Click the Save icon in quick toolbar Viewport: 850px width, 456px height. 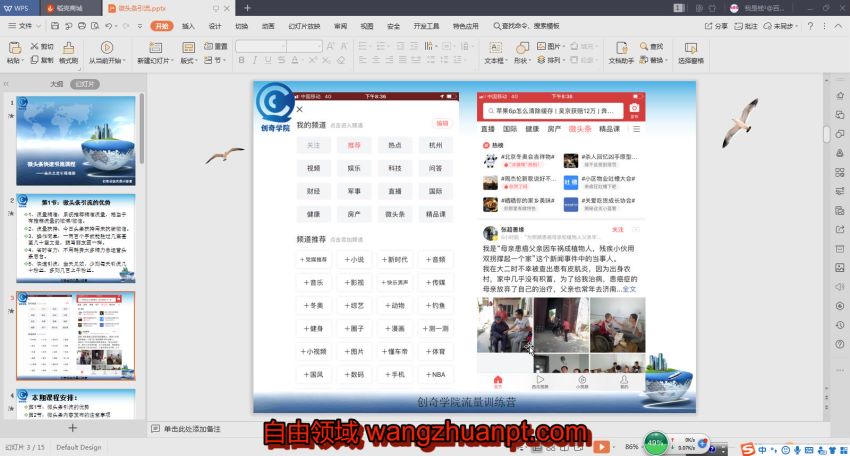pyautogui.click(x=55, y=25)
